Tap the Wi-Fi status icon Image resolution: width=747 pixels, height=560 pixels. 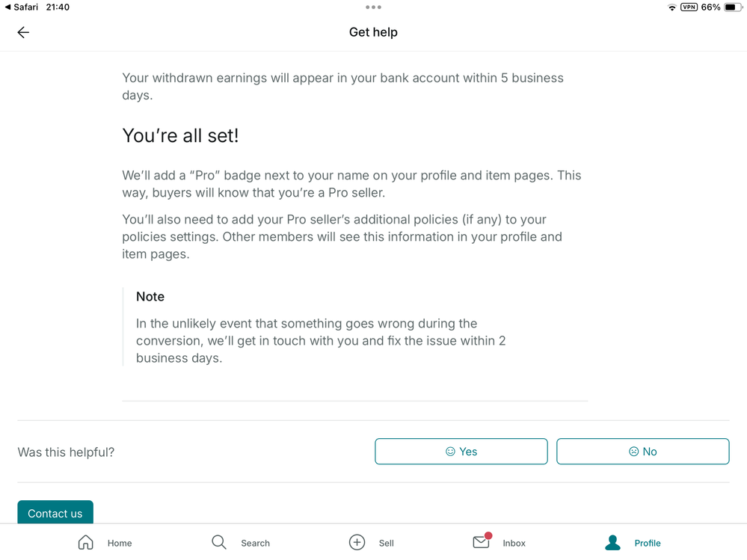(671, 7)
